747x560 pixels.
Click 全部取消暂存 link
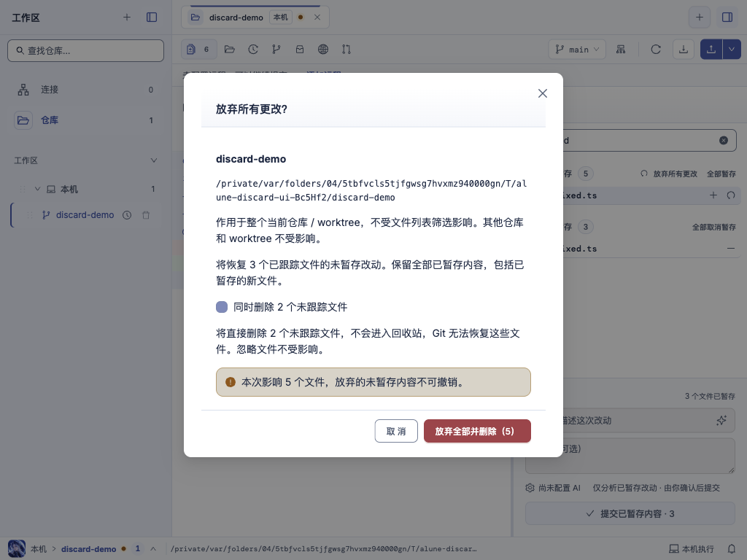point(714,227)
